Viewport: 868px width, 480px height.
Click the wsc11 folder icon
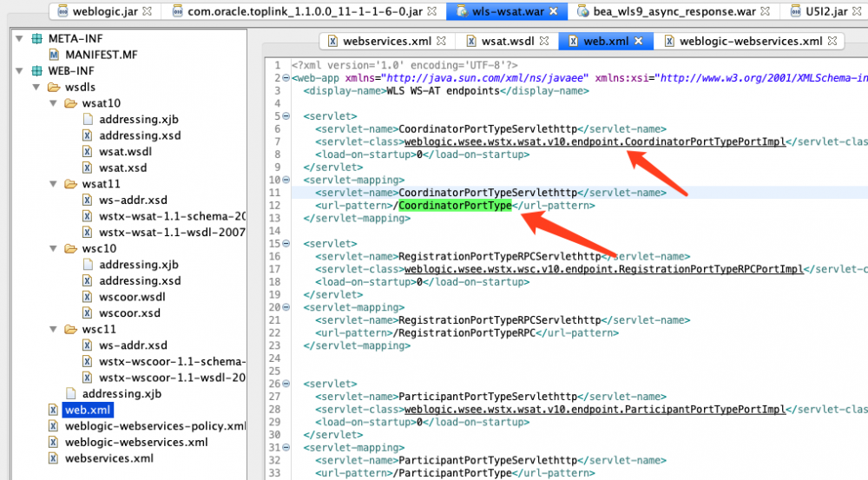pos(71,330)
